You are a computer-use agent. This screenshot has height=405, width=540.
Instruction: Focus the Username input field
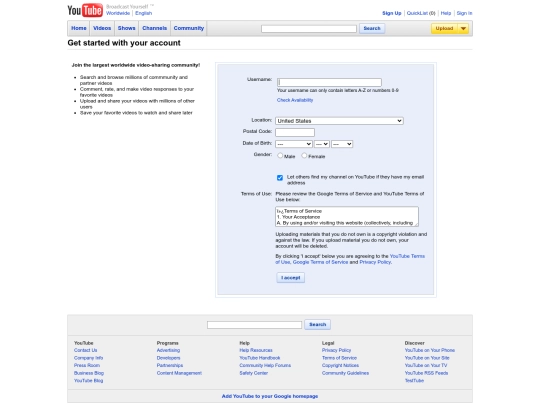[x=329, y=82]
